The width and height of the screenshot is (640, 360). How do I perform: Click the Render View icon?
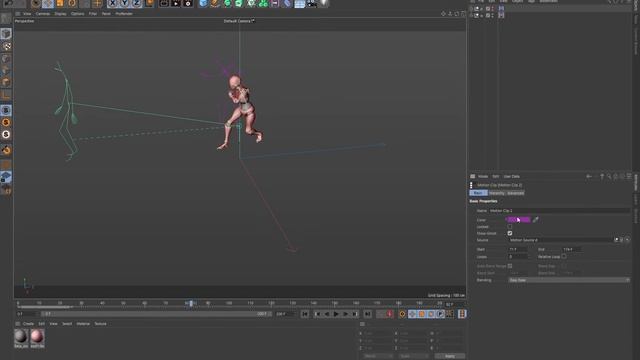click(x=164, y=3)
